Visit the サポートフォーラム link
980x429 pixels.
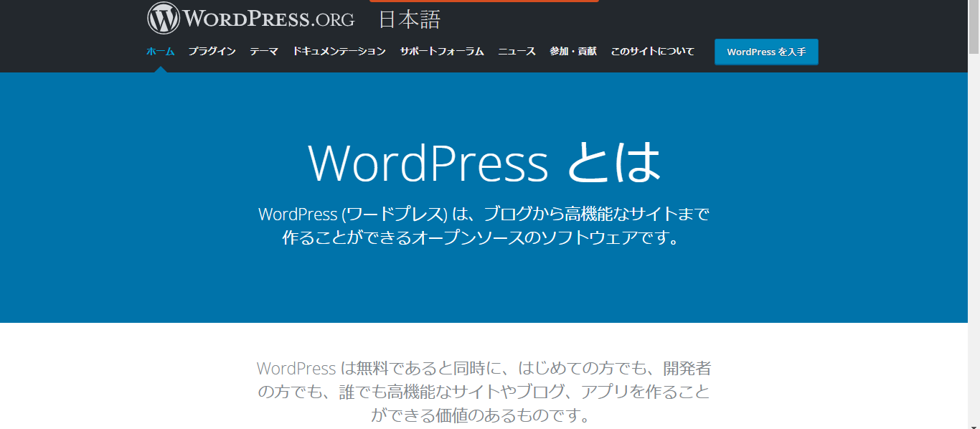(442, 52)
